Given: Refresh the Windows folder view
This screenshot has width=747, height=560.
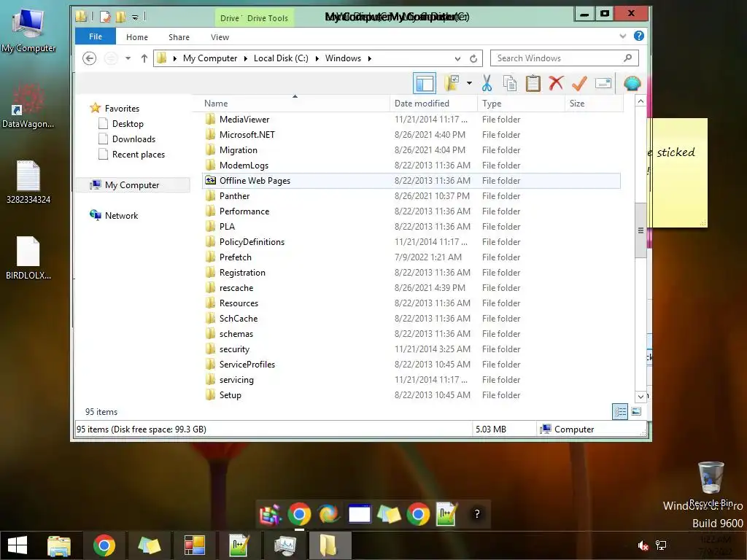Looking at the screenshot, I should point(473,58).
